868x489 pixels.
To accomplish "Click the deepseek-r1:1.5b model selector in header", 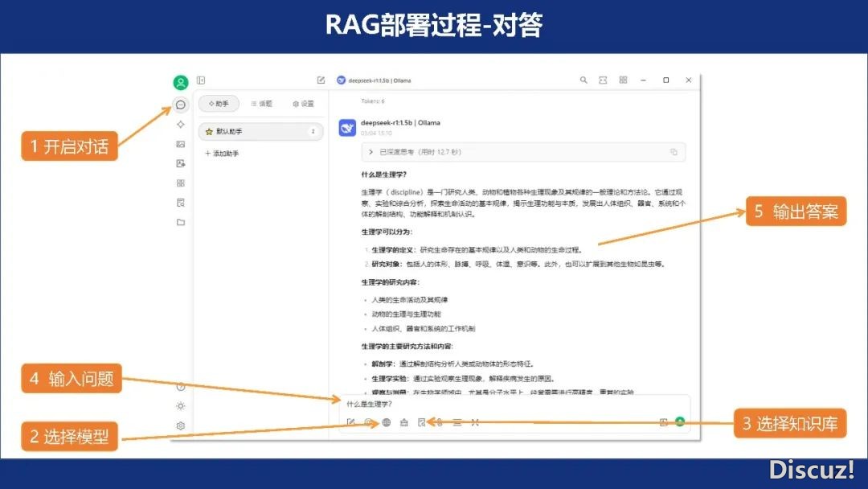I will (375, 80).
